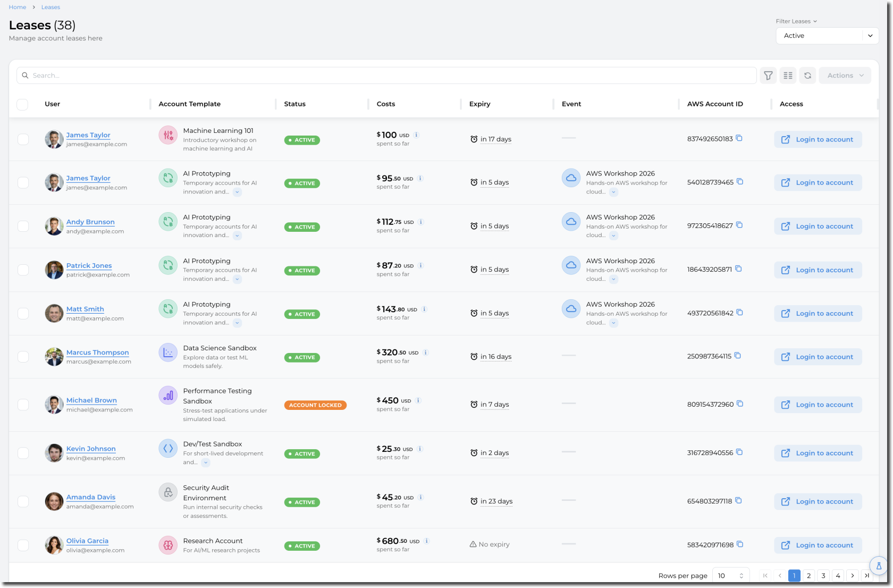Click the Home breadcrumb

(18, 7)
